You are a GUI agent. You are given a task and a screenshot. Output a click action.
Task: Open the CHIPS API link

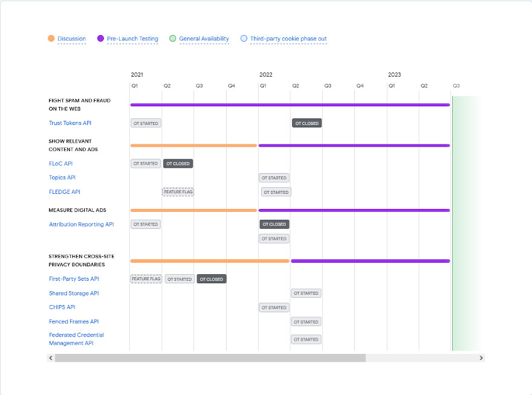coord(62,307)
